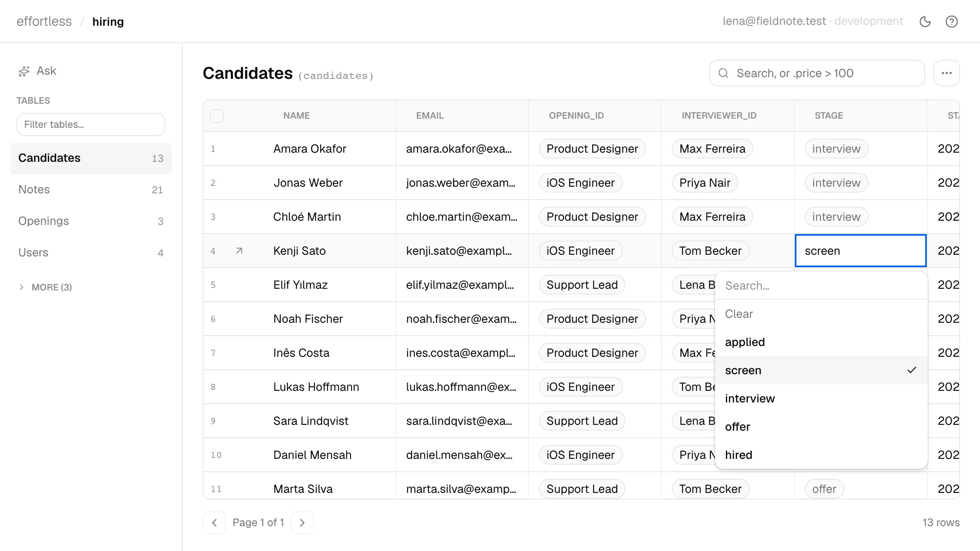
Task: Open Amara Okafor's interview stage dropdown
Action: point(836,149)
